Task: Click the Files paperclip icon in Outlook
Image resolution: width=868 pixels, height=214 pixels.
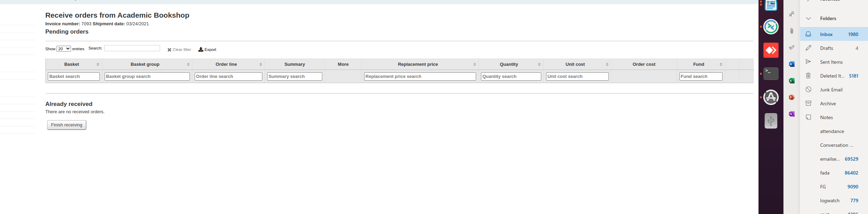Action: point(791,31)
